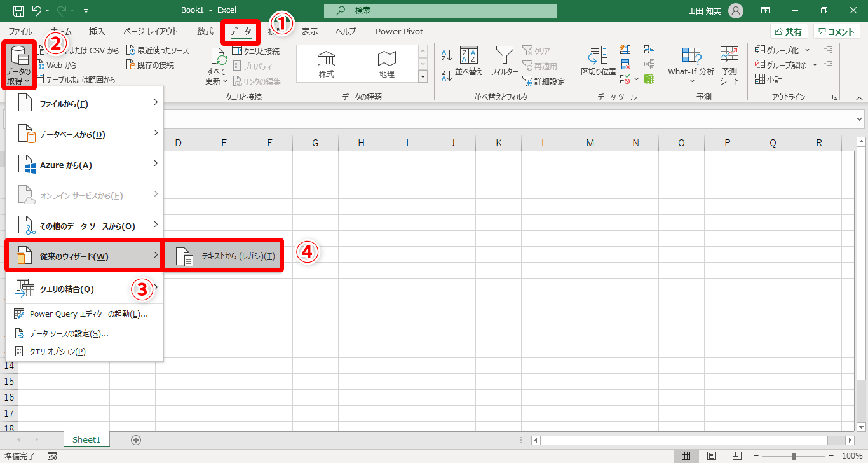Sort ascending with the A to Z icon
Image resolution: width=868 pixels, height=463 pixels.
[x=446, y=56]
